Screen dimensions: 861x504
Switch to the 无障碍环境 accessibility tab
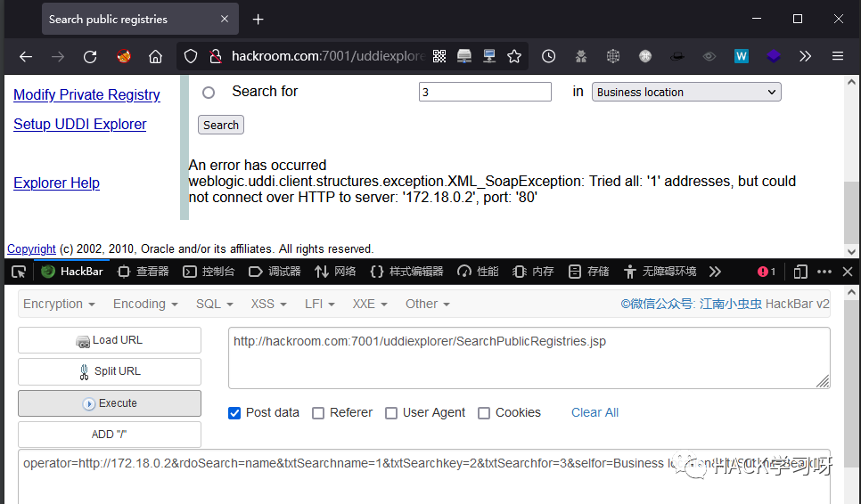660,272
